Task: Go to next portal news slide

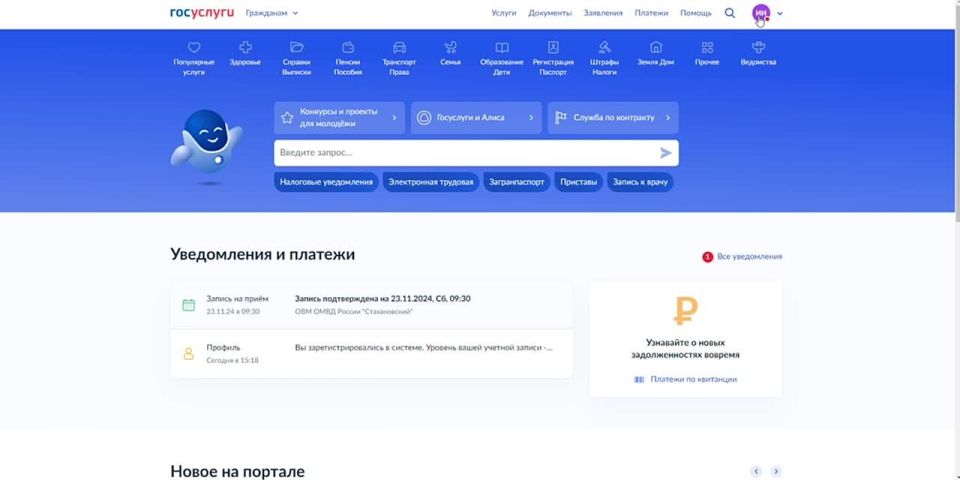Action: [776, 471]
